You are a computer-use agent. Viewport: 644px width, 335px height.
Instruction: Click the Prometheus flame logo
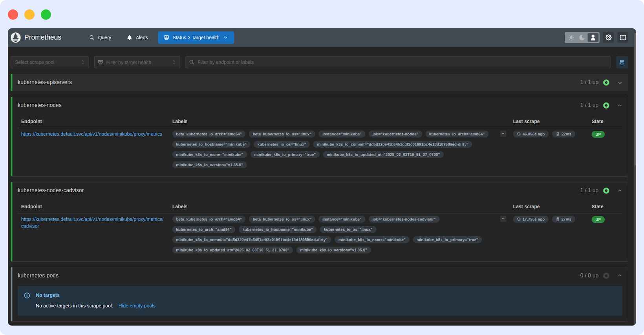[x=16, y=37]
